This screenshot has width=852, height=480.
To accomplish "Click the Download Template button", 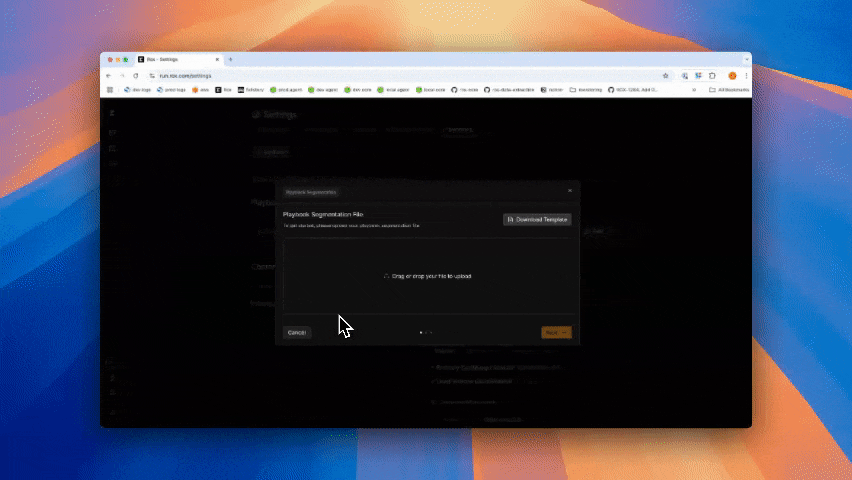I will coord(537,219).
